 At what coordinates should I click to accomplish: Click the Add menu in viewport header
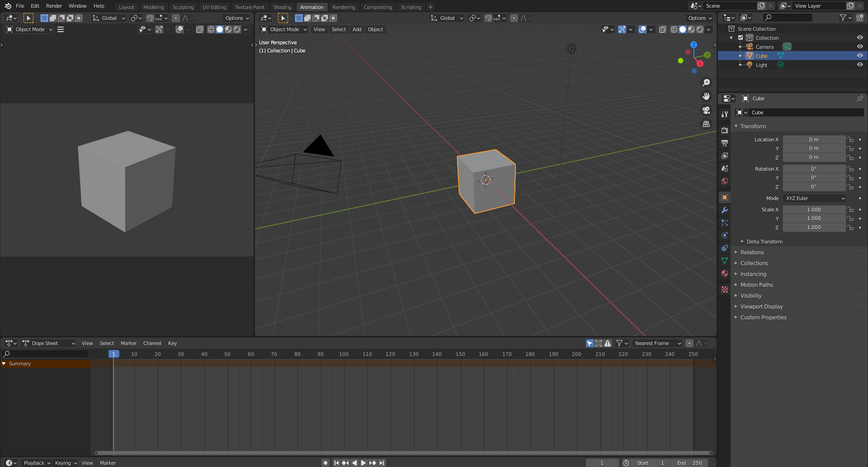coord(357,29)
